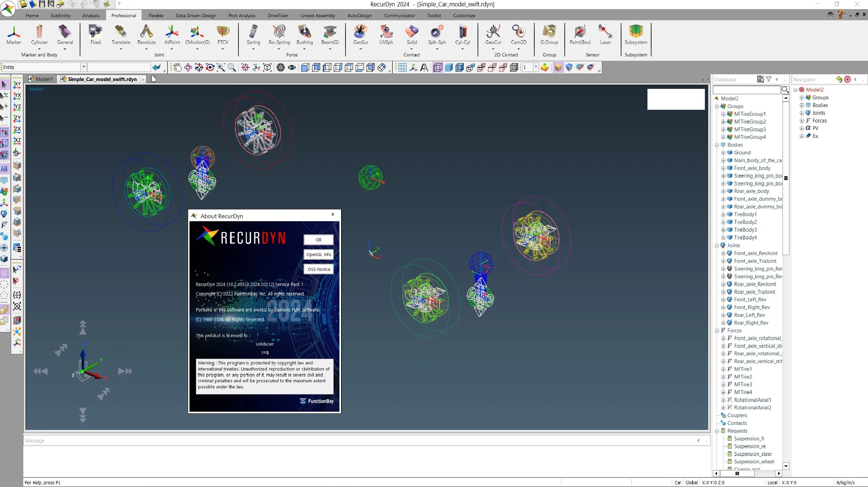This screenshot has width=868, height=487.
Task: Switch working plane to ZX
Action: point(17,129)
